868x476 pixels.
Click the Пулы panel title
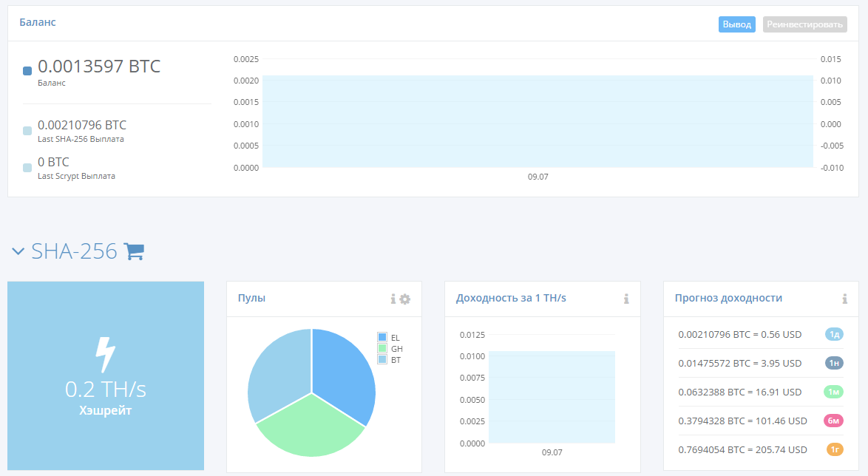tap(251, 298)
